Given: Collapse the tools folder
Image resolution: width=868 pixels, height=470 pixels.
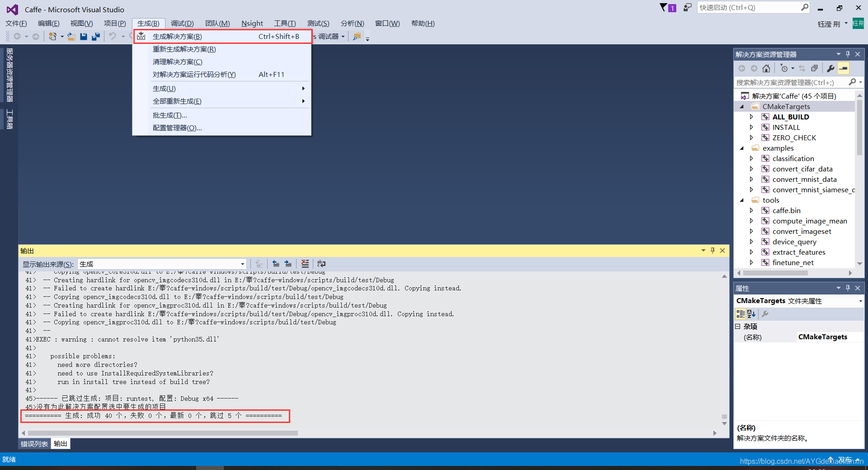Looking at the screenshot, I should coord(741,200).
